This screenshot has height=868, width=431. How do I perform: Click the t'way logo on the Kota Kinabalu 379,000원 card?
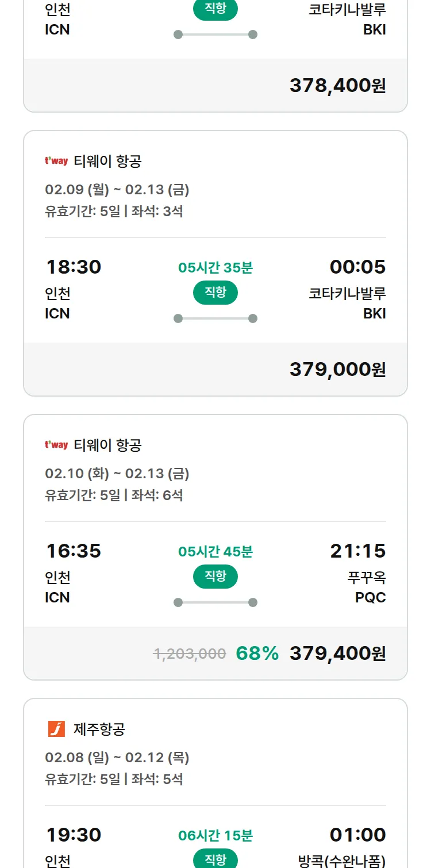[56, 162]
